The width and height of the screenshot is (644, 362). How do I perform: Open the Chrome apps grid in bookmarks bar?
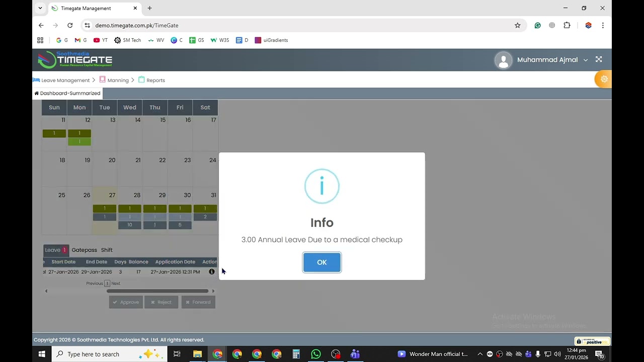click(40, 40)
